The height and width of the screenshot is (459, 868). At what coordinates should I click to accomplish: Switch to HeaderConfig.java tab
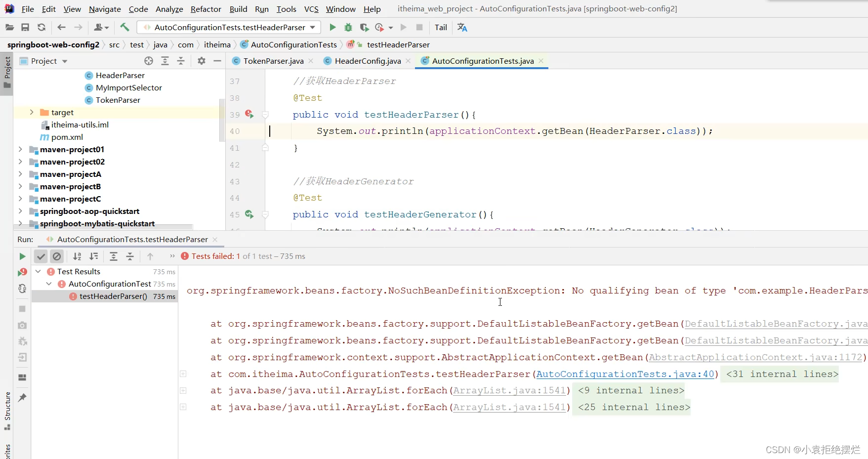click(x=368, y=61)
